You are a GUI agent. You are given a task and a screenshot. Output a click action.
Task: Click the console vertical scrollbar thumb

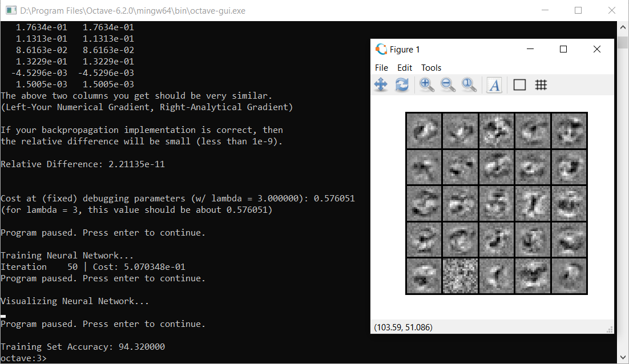pyautogui.click(x=623, y=42)
